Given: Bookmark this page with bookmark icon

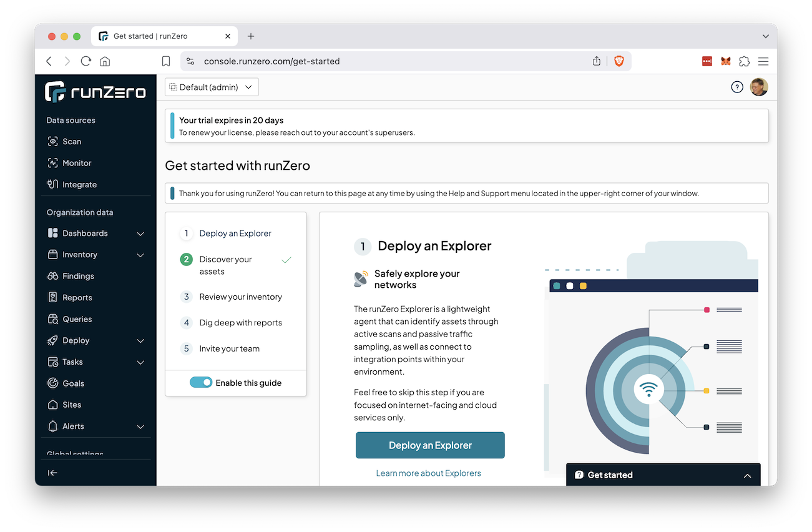Looking at the screenshot, I should point(166,61).
